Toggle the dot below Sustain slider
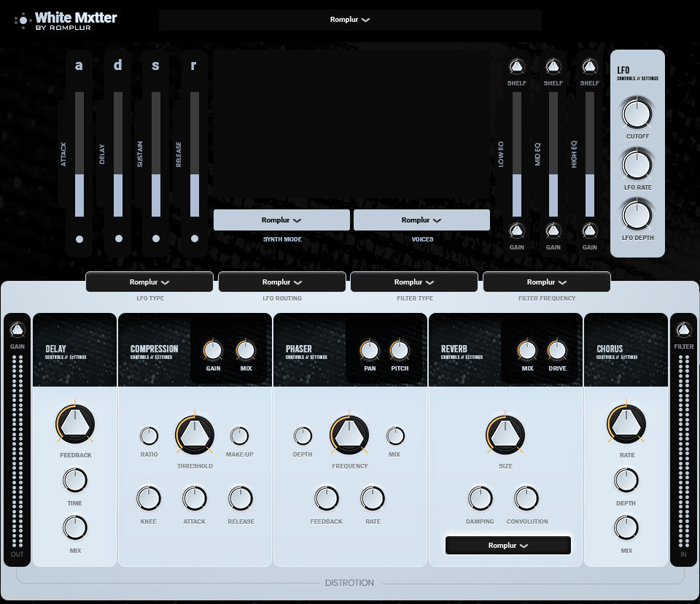 [156, 239]
